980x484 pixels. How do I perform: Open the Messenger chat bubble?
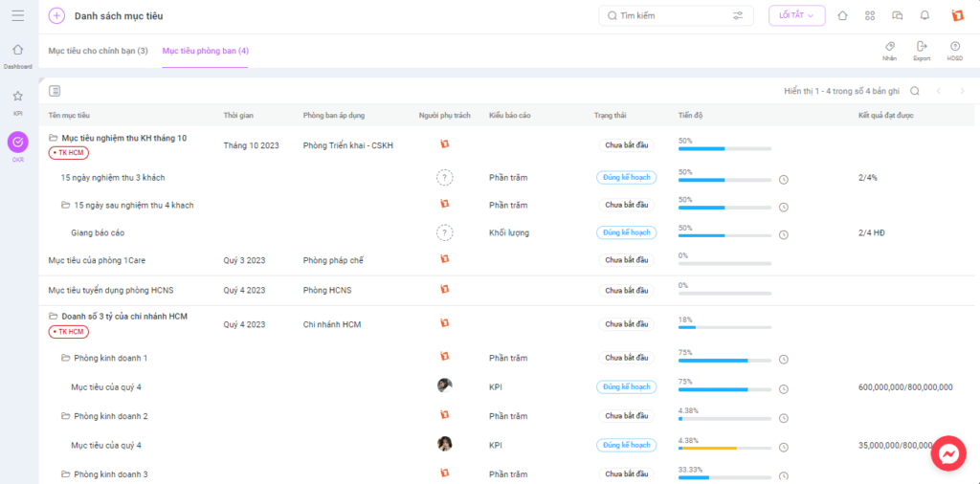click(x=948, y=452)
